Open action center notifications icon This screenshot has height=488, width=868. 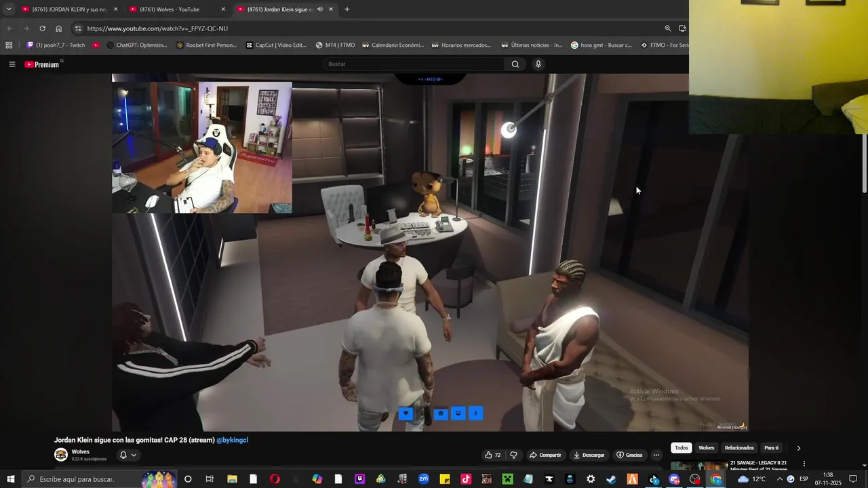coord(853,479)
